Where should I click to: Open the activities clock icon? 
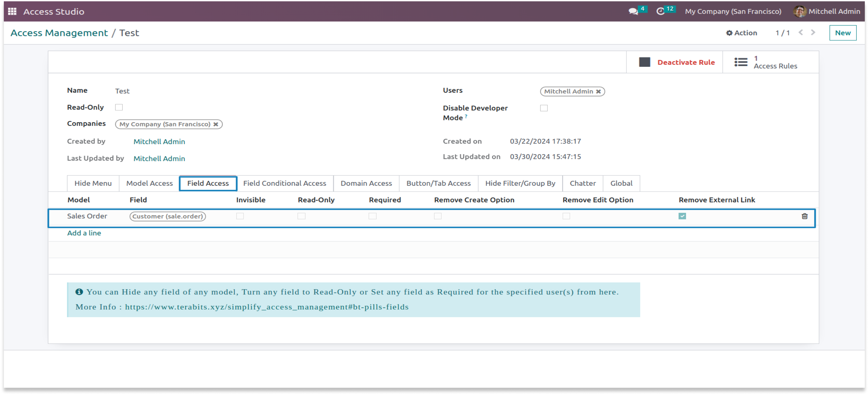660,11
